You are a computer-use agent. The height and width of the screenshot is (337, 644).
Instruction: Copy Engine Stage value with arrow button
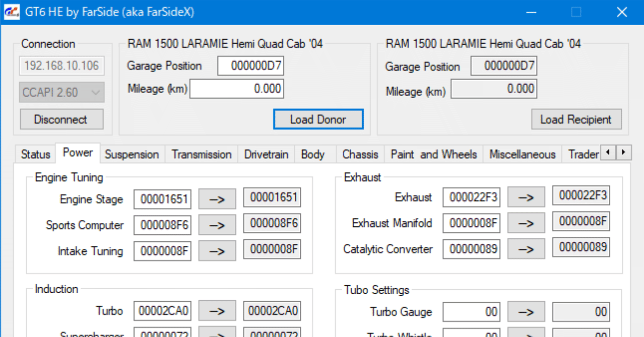(217, 199)
